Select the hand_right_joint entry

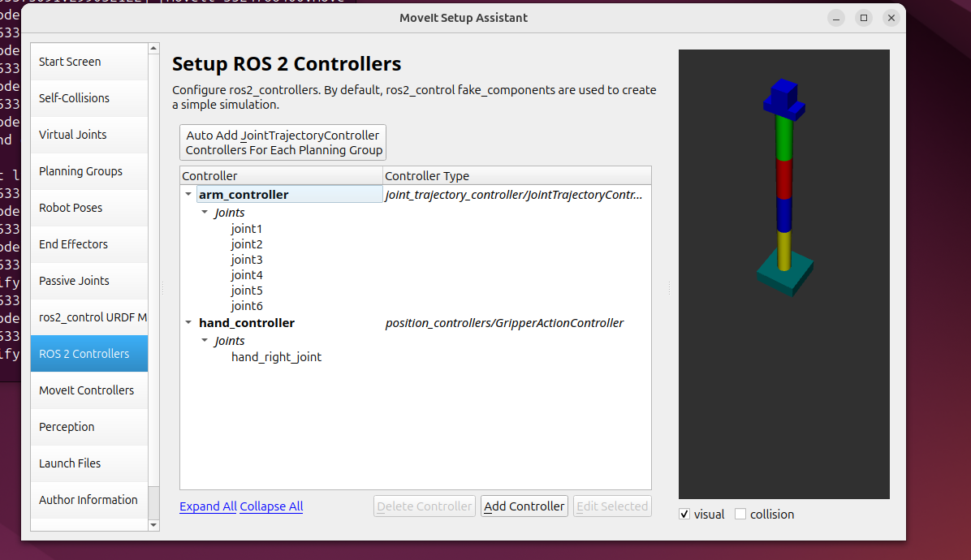pos(276,356)
